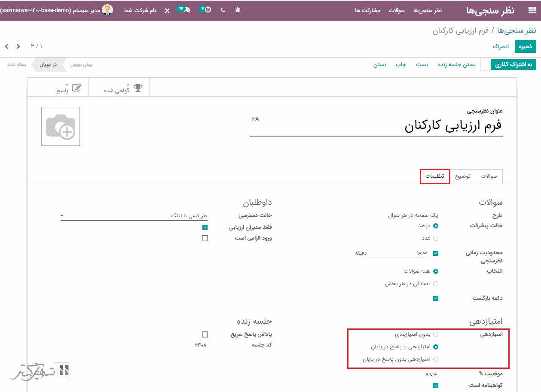Viewport: 541px width, 392px height.
Task: Click the camera placeholder to upload image
Action: pos(61,126)
